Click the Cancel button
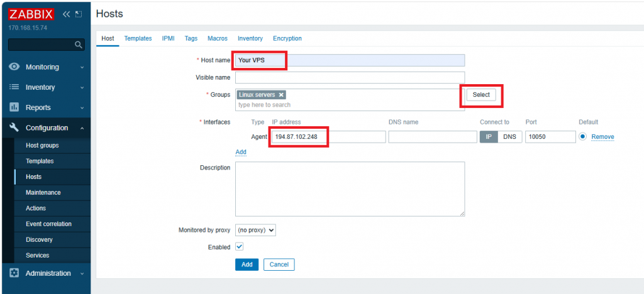 coord(279,264)
